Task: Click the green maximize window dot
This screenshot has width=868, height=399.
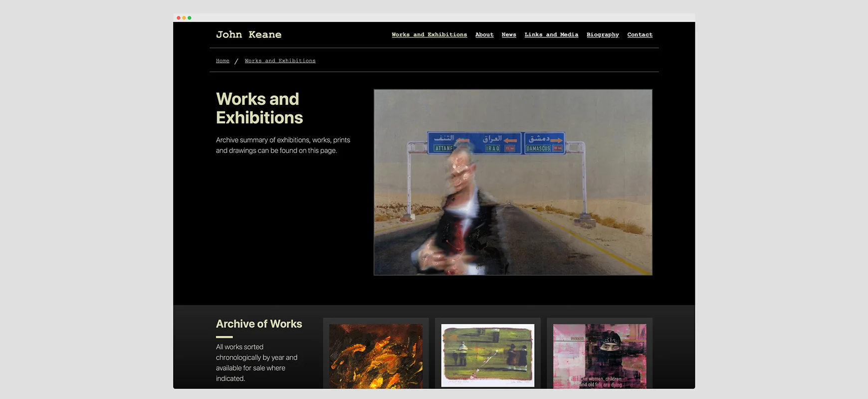Action: click(x=190, y=18)
